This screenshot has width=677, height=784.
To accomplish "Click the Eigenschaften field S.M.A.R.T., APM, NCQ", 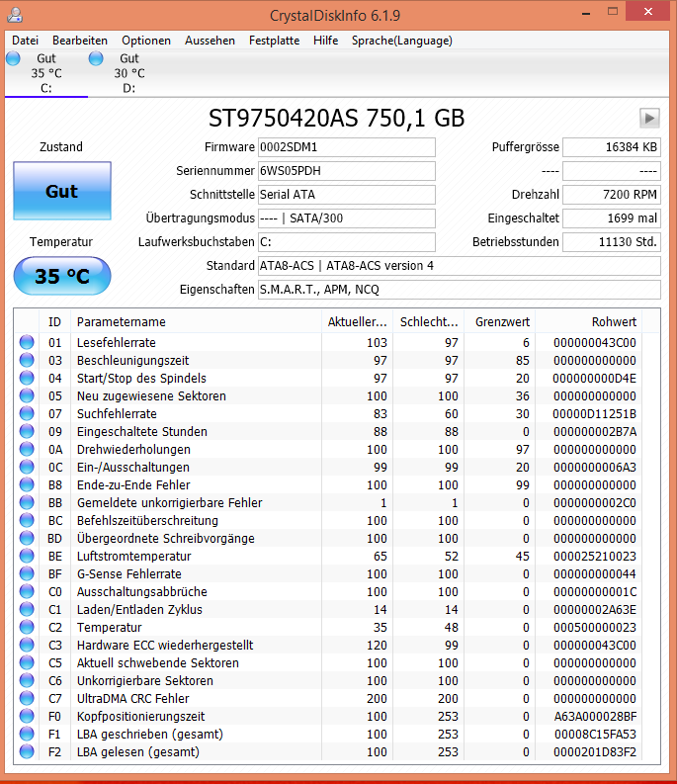I will click(459, 290).
